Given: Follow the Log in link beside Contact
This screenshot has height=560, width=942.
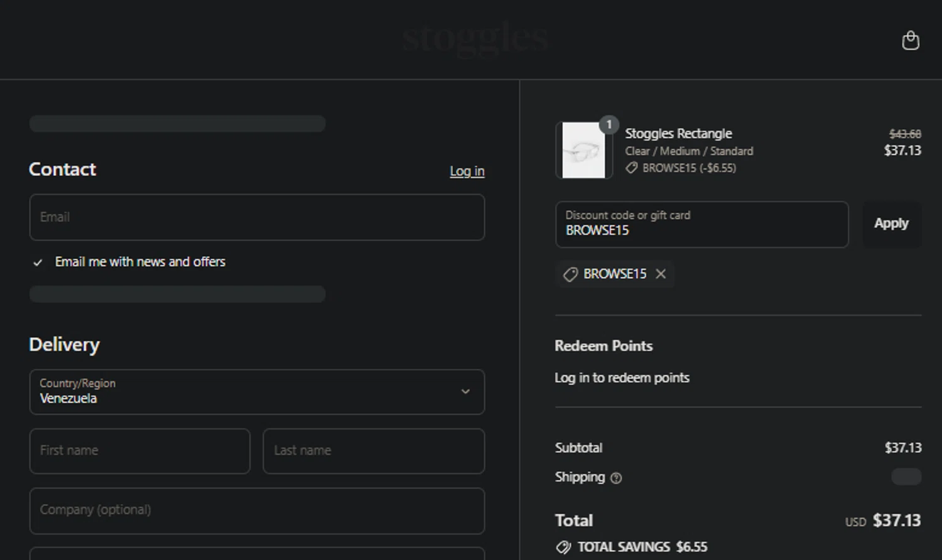Looking at the screenshot, I should pyautogui.click(x=467, y=171).
